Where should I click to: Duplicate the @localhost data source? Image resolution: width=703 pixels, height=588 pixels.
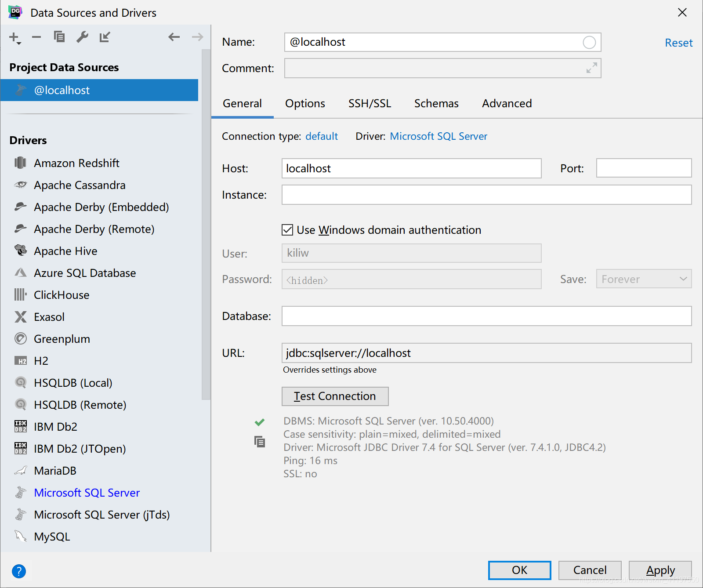tap(59, 37)
